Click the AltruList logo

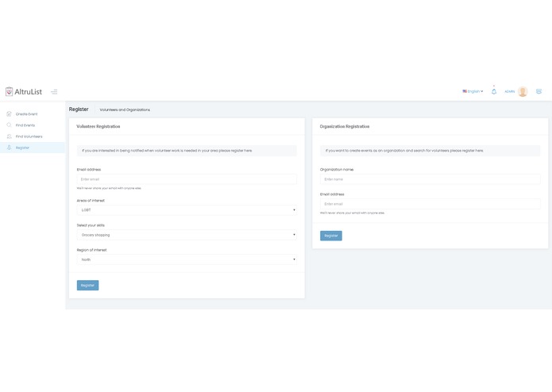click(x=24, y=92)
